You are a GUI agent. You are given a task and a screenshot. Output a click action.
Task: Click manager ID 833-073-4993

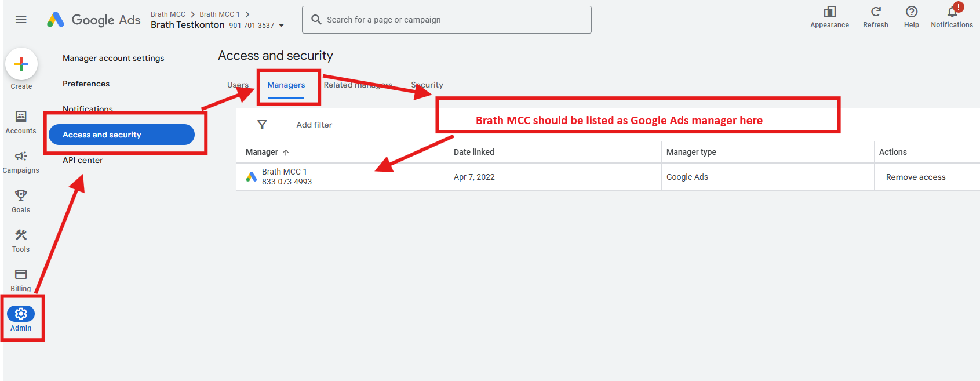(287, 182)
